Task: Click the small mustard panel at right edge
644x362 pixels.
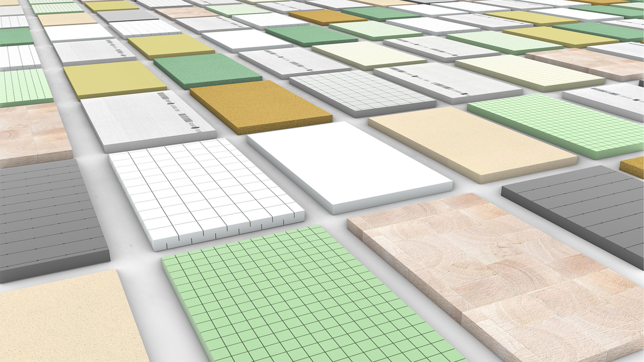Action: coord(633,166)
